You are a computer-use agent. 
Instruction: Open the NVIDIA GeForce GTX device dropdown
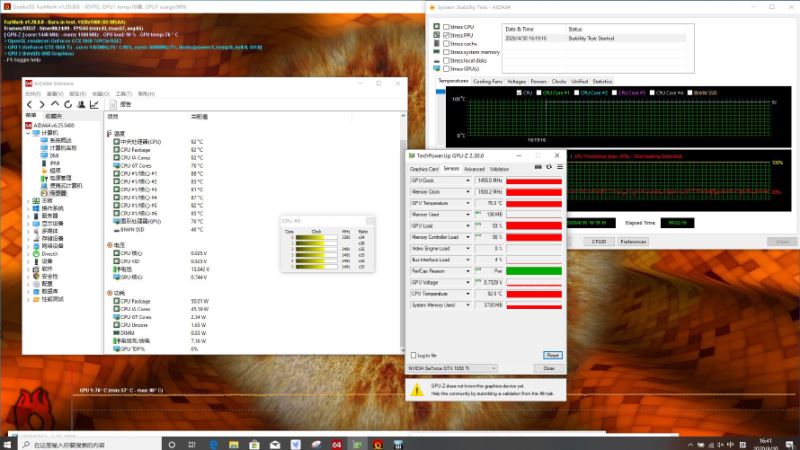[x=452, y=368]
